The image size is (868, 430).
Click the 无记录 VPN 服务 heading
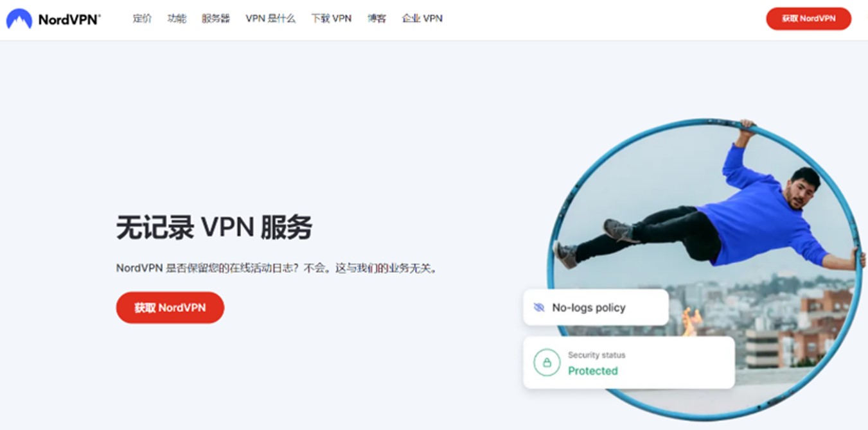pos(214,228)
